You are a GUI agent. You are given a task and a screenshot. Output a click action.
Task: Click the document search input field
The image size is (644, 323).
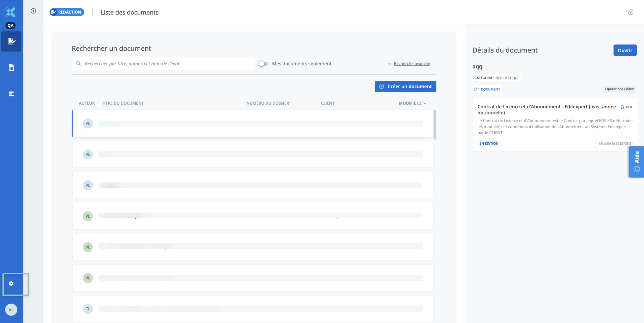pos(165,64)
